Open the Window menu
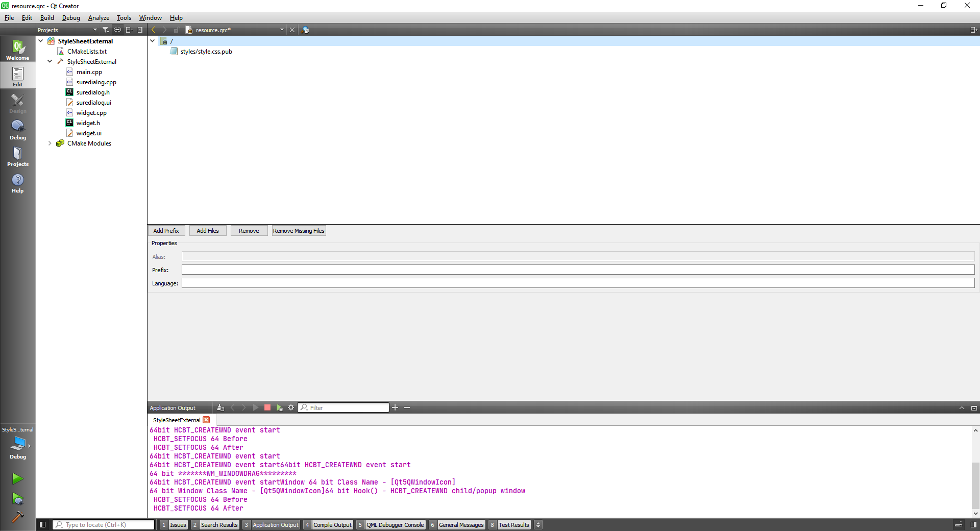Viewport: 980px width, 531px height. click(151, 17)
